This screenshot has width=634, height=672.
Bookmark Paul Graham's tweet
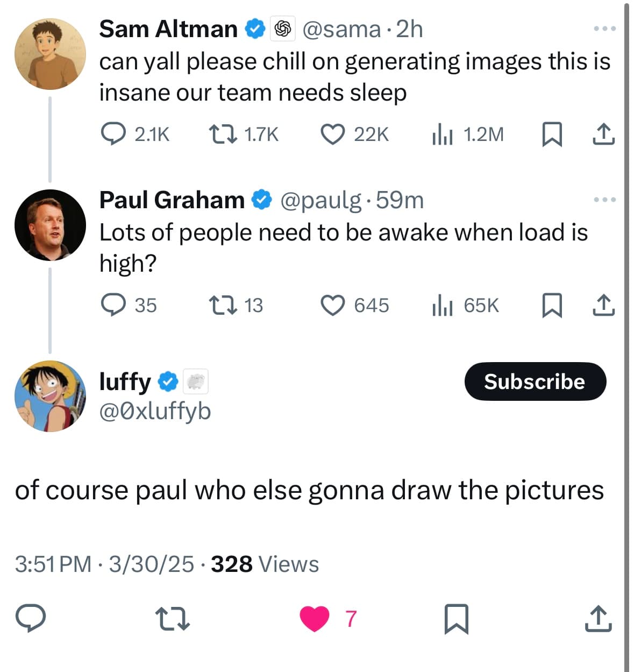[552, 305]
